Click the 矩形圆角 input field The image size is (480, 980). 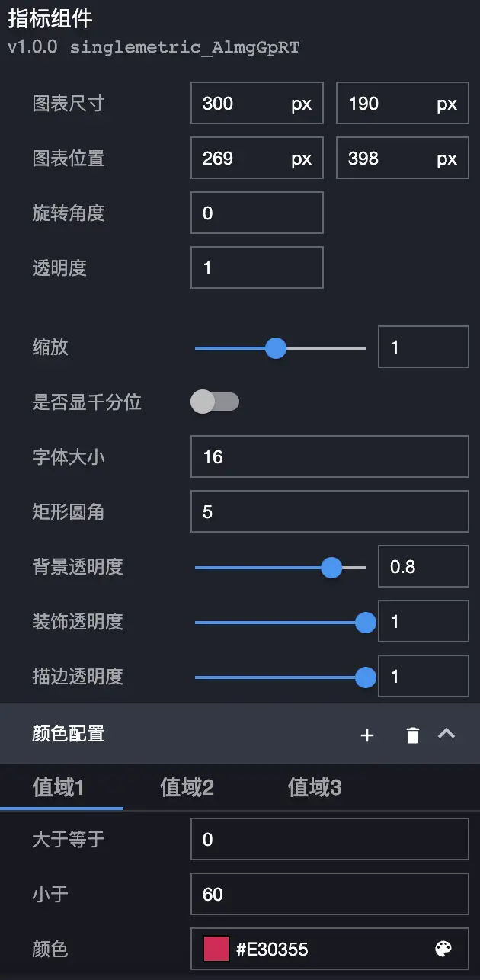(329, 511)
